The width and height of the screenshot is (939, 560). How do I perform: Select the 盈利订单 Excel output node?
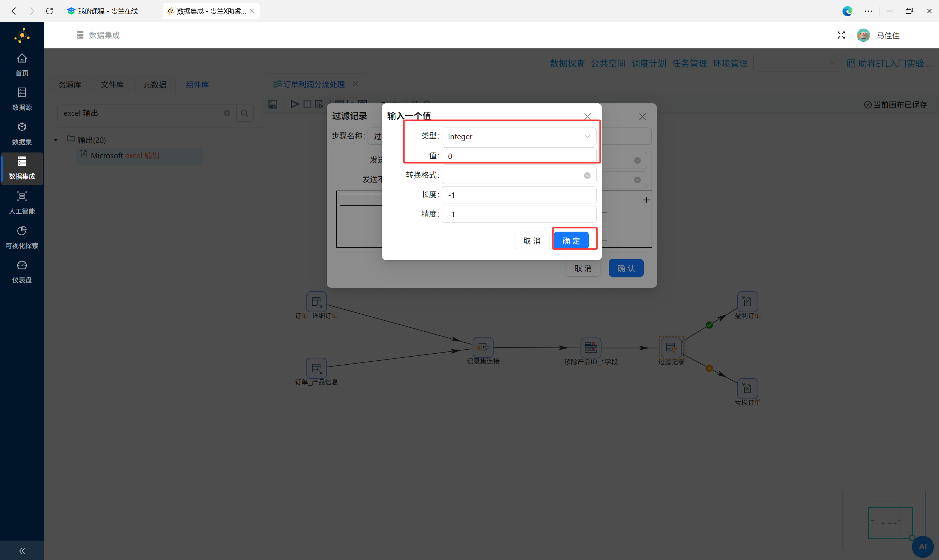(748, 302)
